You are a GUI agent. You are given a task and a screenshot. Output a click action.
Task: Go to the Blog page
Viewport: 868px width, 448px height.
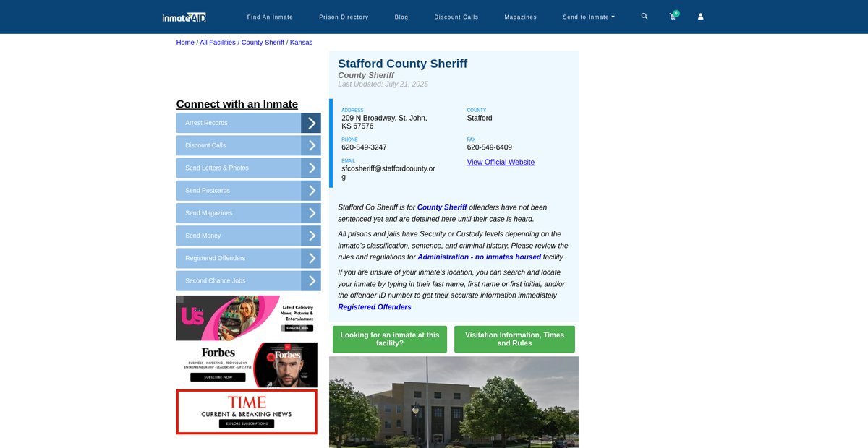click(401, 17)
